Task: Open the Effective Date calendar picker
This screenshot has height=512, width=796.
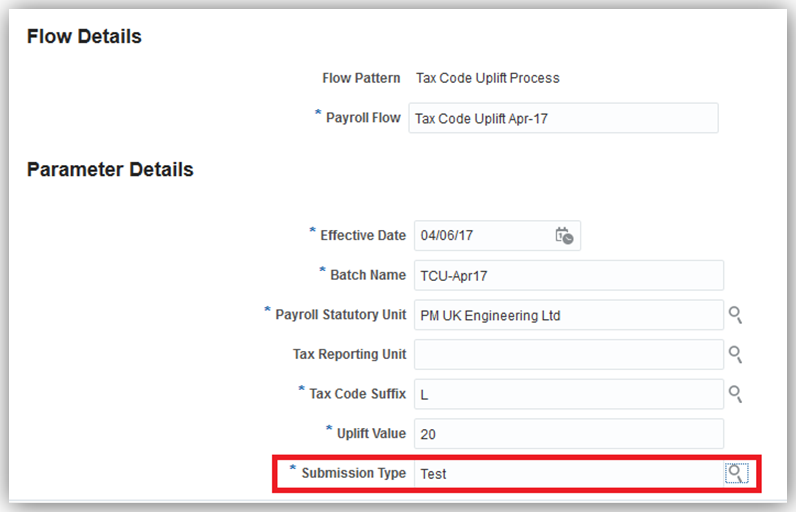Action: coord(564,236)
